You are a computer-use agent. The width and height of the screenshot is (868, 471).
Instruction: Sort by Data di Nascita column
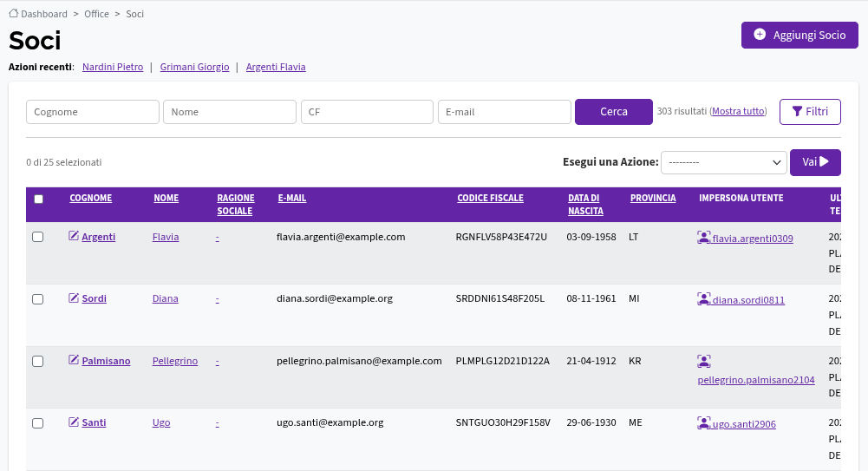pos(585,204)
